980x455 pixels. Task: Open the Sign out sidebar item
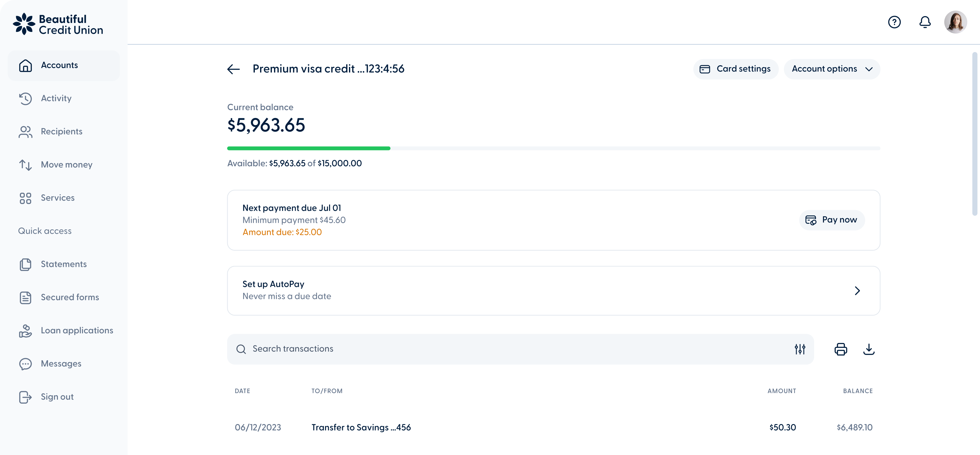point(57,397)
